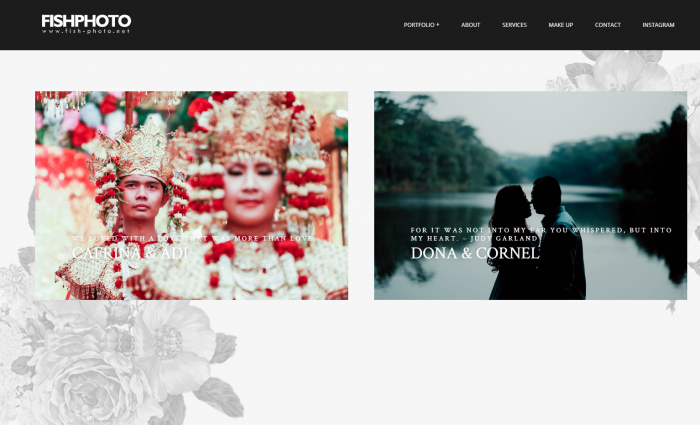This screenshot has width=700, height=425.
Task: Click the Judy Garland quote text
Action: pos(540,234)
